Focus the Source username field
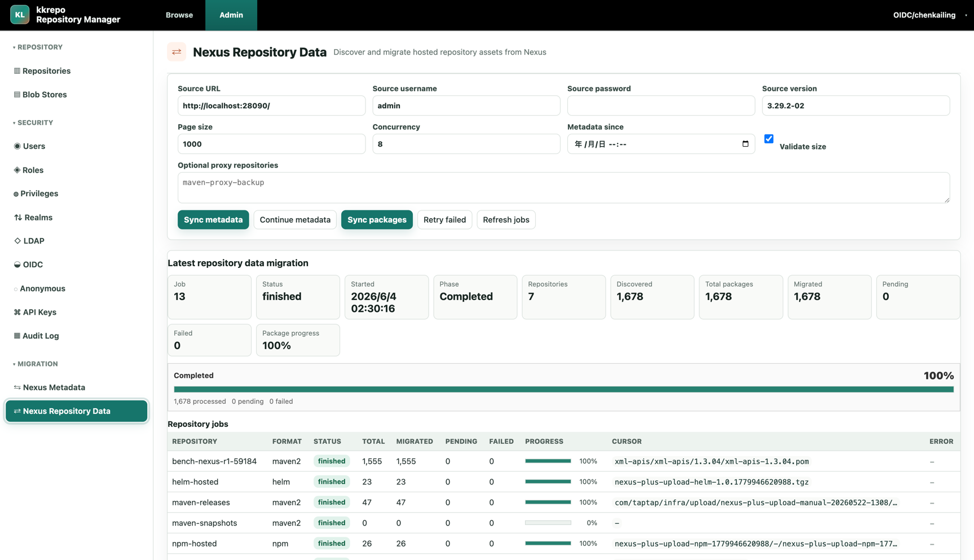 466,105
